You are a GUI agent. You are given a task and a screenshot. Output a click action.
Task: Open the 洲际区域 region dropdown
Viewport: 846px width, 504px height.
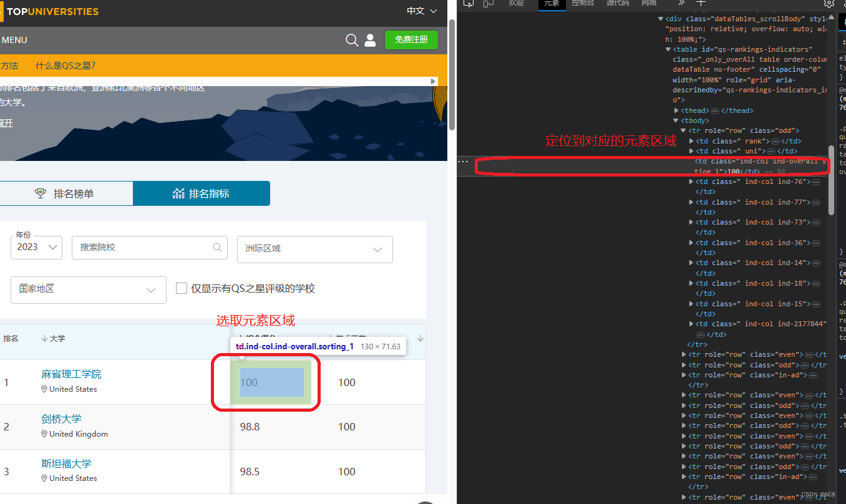pyautogui.click(x=315, y=249)
